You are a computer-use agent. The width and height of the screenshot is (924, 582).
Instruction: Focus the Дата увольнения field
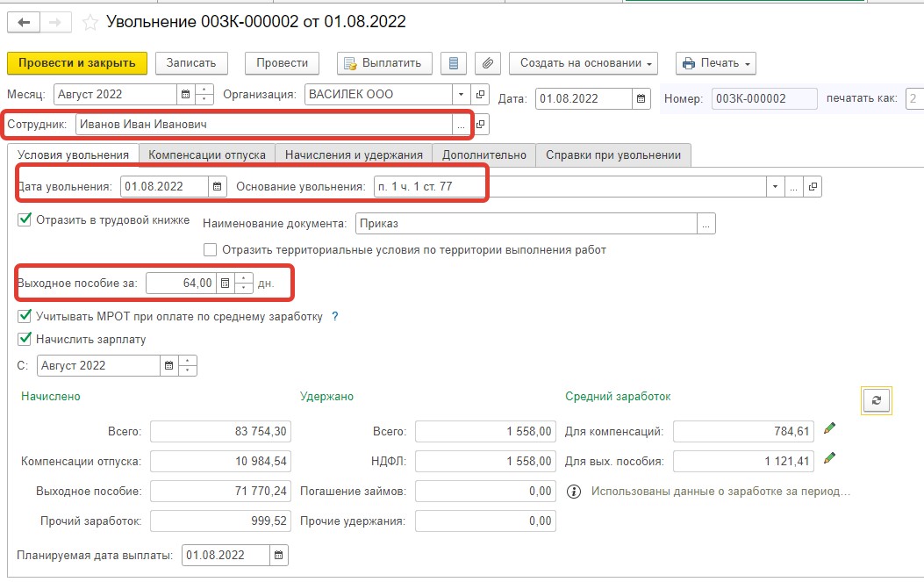pyautogui.click(x=164, y=187)
